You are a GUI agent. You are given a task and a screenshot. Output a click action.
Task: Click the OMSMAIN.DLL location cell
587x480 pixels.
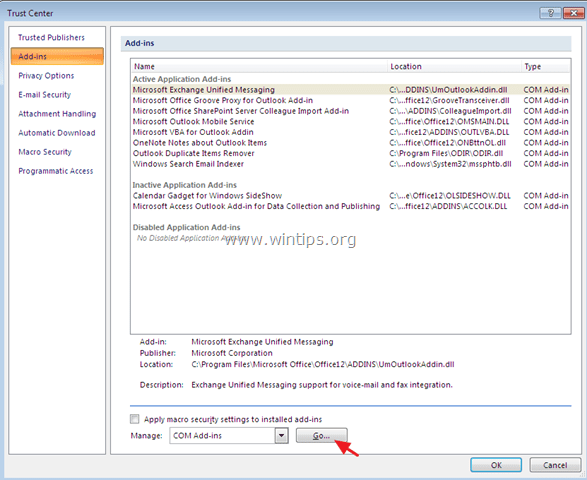[x=449, y=121]
